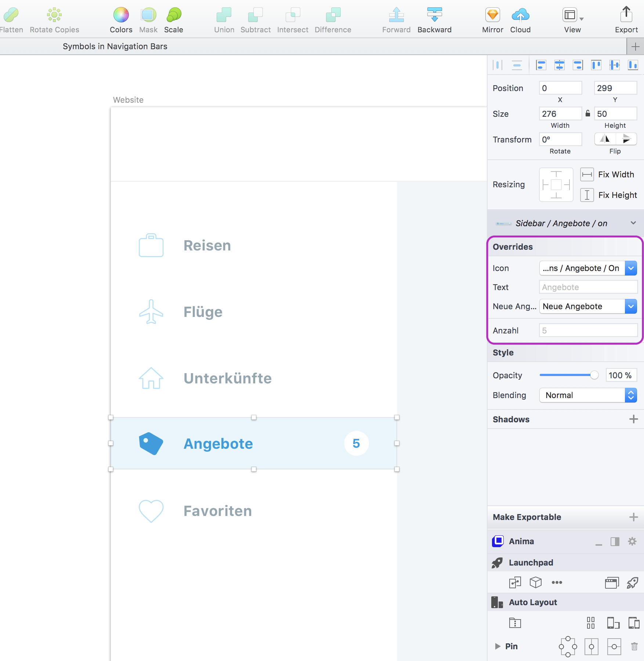The image size is (644, 661).
Task: Toggle Fix Width resizing
Action: click(x=587, y=174)
